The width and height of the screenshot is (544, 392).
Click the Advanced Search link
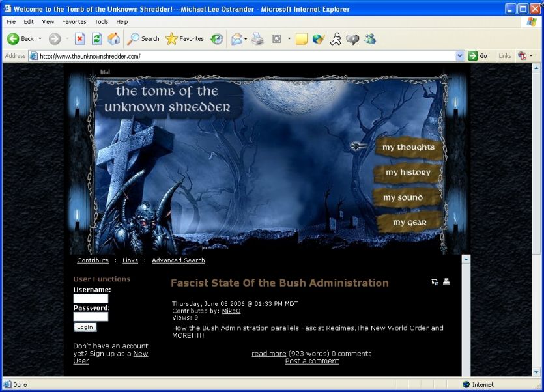coord(178,260)
